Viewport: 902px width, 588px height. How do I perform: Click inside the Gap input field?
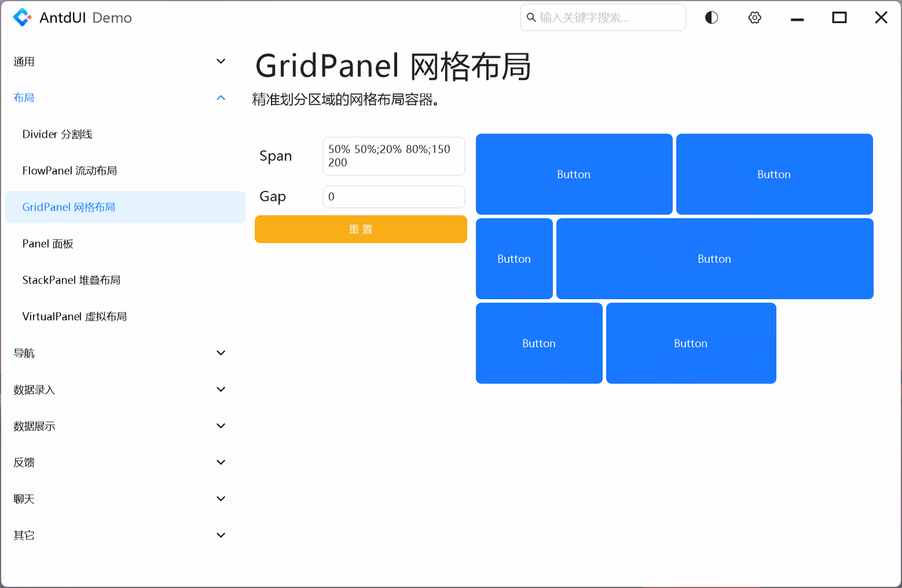pos(394,197)
